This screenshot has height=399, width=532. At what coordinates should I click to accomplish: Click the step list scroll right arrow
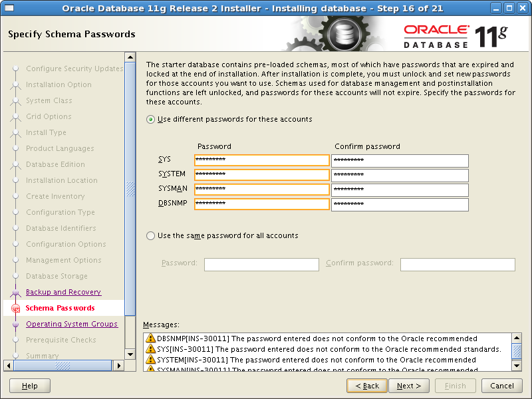119,366
